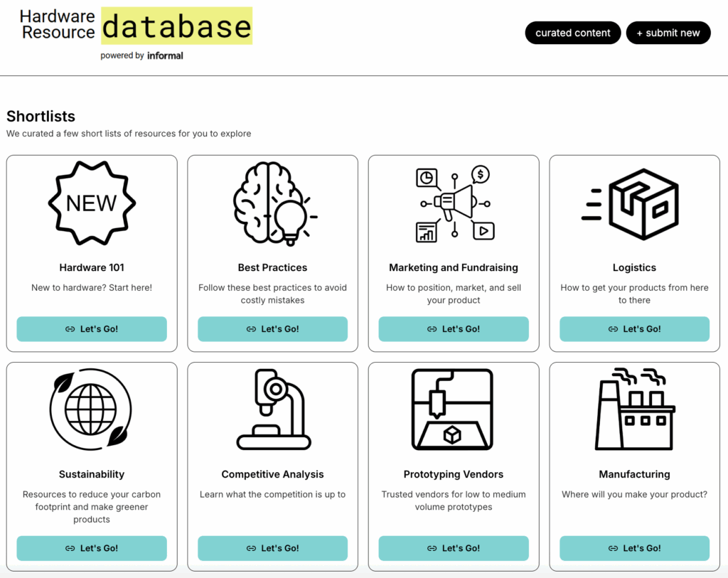Screen dimensions: 728x578
Task: Click Let's Go! under Sustainability
Action: tap(91, 548)
